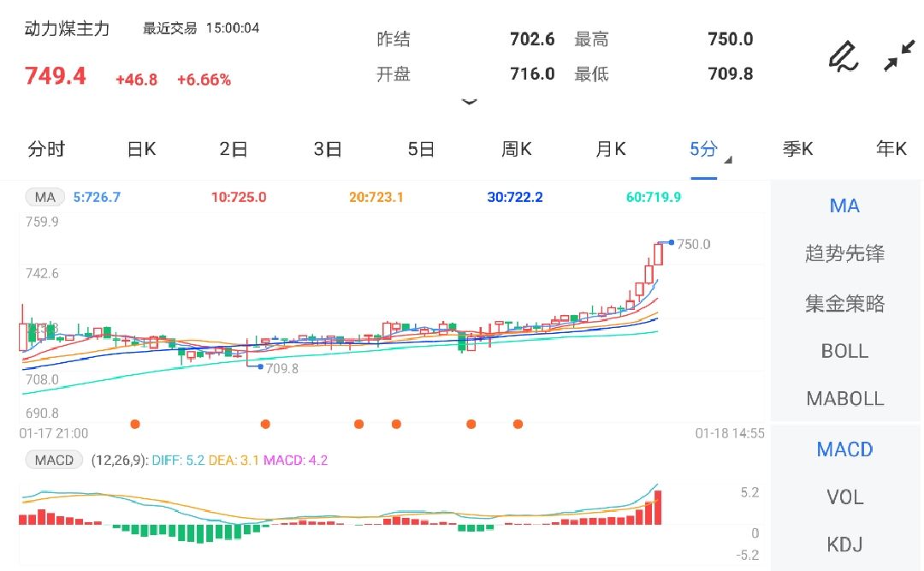Click the +6.66% change value
This screenshot has width=924, height=571.
point(204,80)
